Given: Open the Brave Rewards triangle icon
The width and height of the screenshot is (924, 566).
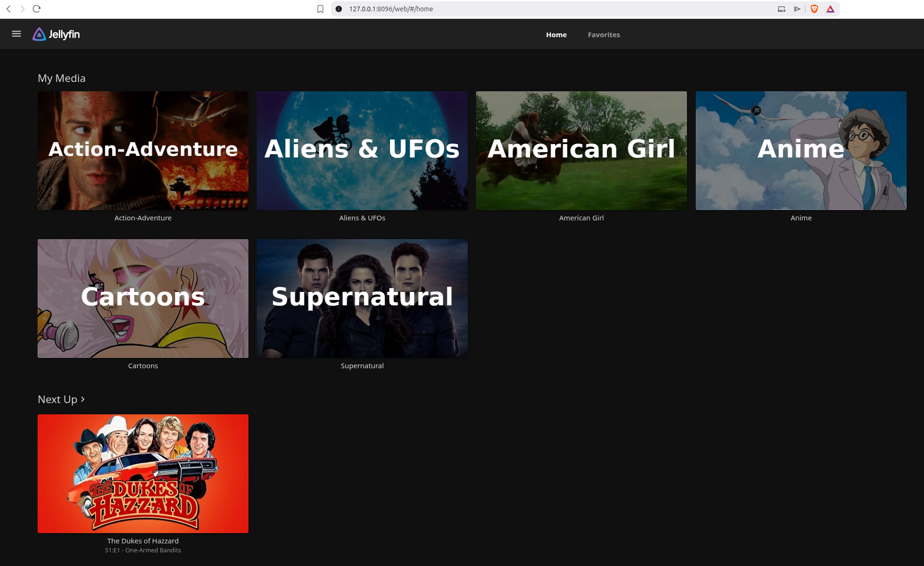Looking at the screenshot, I should [x=830, y=9].
